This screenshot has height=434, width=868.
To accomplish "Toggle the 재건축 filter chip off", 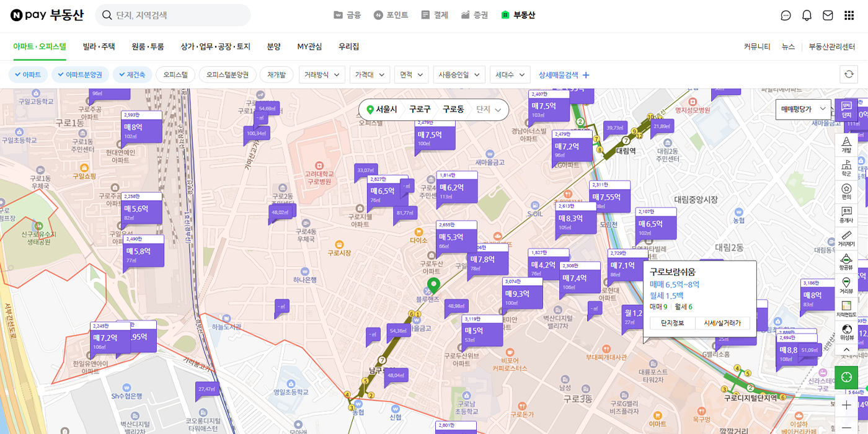I will tap(131, 74).
